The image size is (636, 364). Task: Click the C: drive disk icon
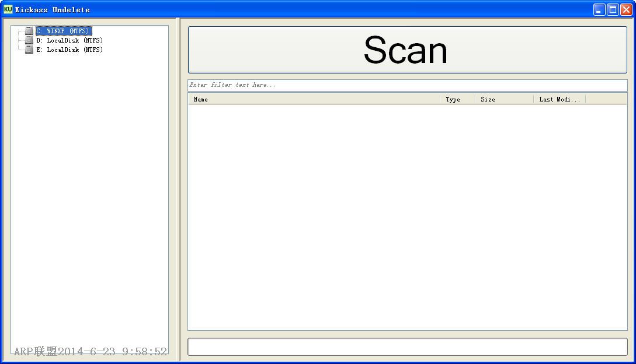pyautogui.click(x=29, y=31)
